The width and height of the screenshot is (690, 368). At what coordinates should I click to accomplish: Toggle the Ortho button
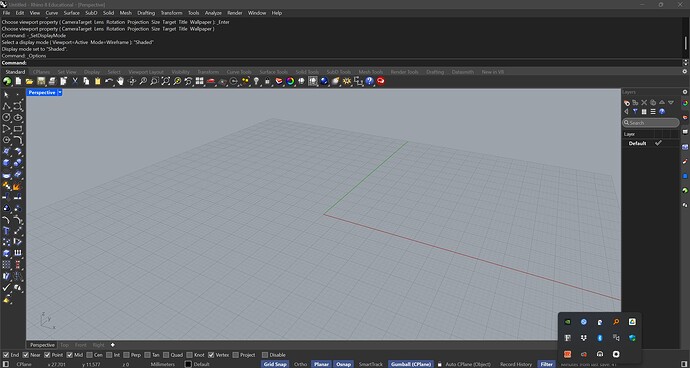tap(300, 364)
